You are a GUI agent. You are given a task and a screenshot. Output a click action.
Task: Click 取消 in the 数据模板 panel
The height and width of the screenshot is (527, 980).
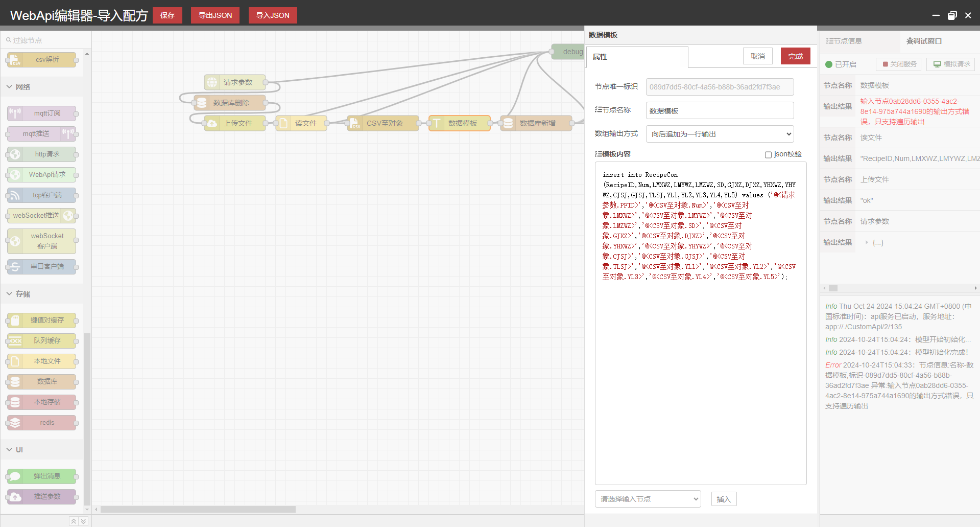(758, 56)
